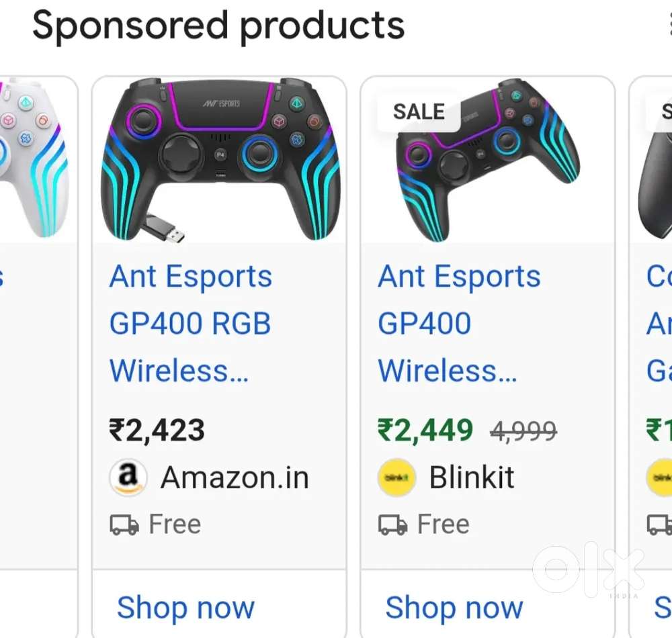Click the SALE badge on the Blinkit card
Viewport: 672px width, 638px height.
417,111
